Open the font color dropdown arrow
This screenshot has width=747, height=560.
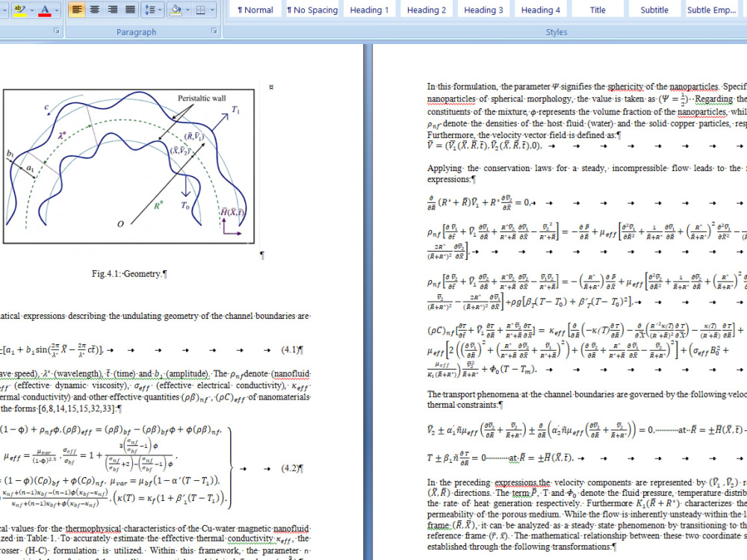click(x=57, y=10)
